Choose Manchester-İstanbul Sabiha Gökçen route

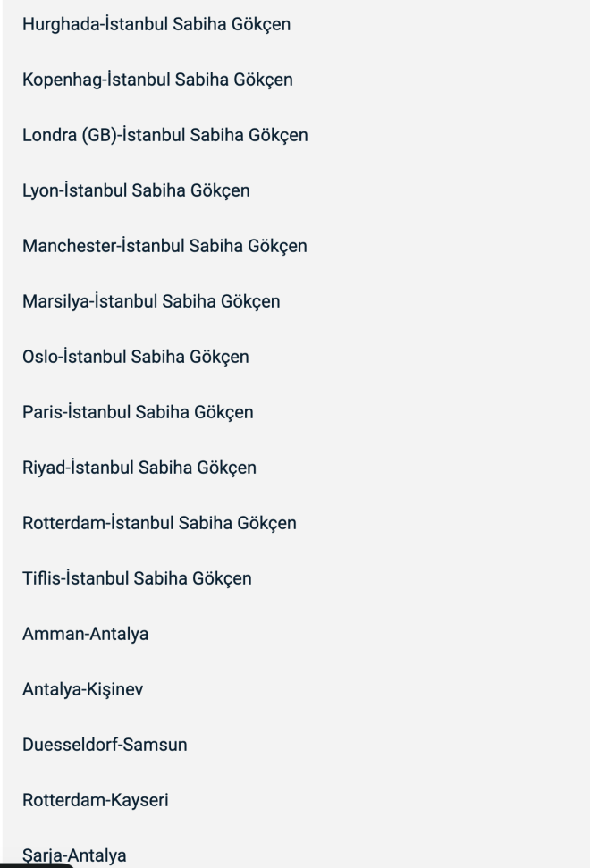click(x=165, y=246)
